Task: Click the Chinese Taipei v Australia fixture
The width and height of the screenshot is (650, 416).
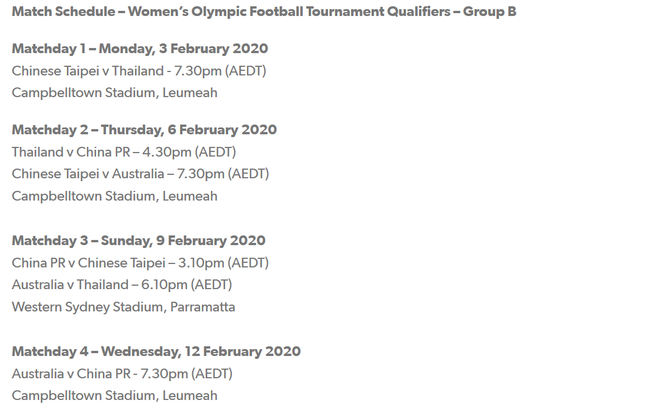Action: click(141, 174)
